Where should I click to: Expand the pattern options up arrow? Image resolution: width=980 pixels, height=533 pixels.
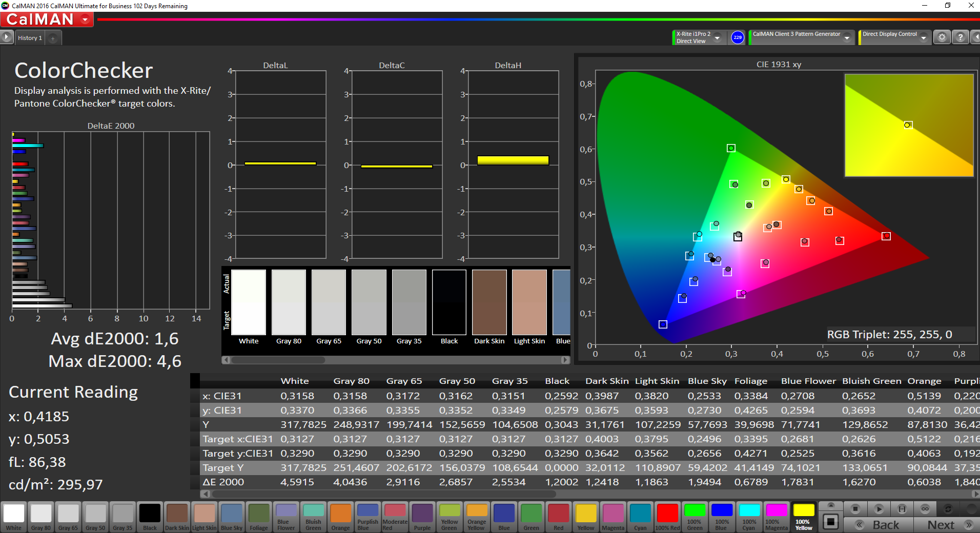point(831,505)
